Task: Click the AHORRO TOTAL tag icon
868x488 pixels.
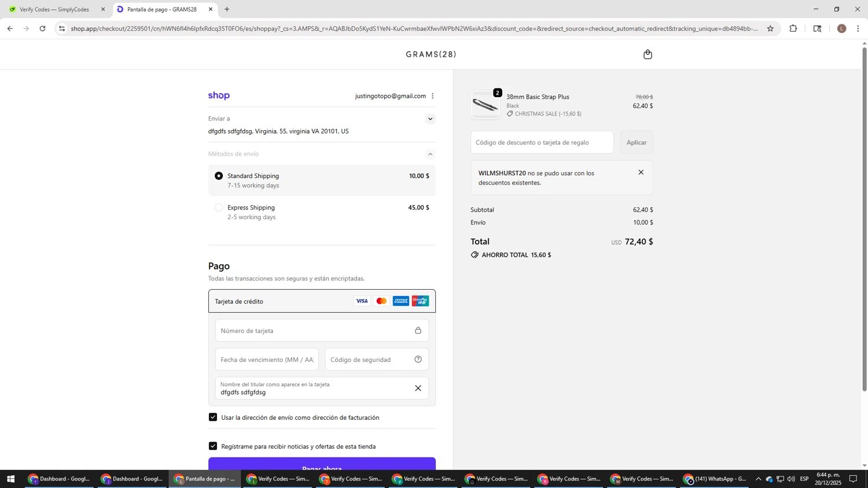Action: [x=475, y=255]
